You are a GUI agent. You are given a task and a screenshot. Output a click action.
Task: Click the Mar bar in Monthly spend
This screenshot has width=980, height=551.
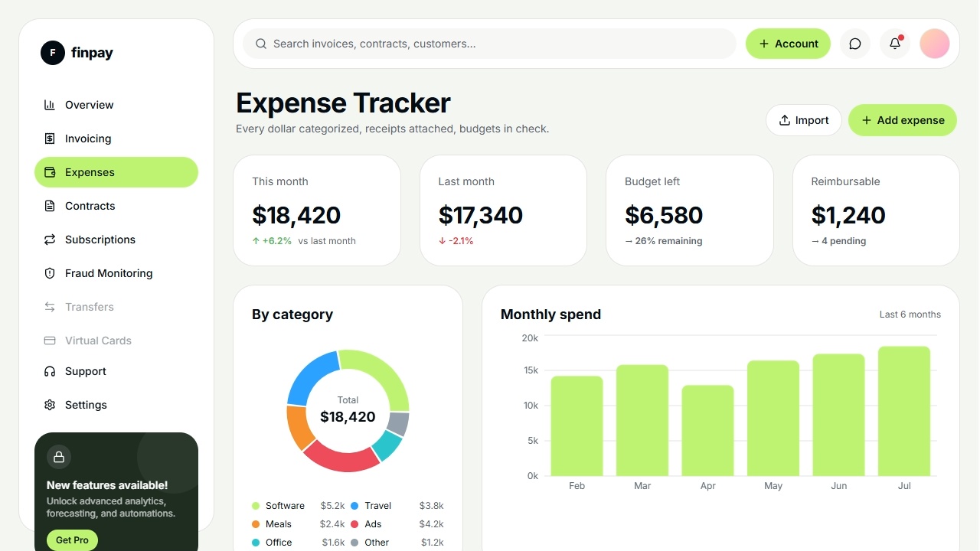click(x=642, y=420)
